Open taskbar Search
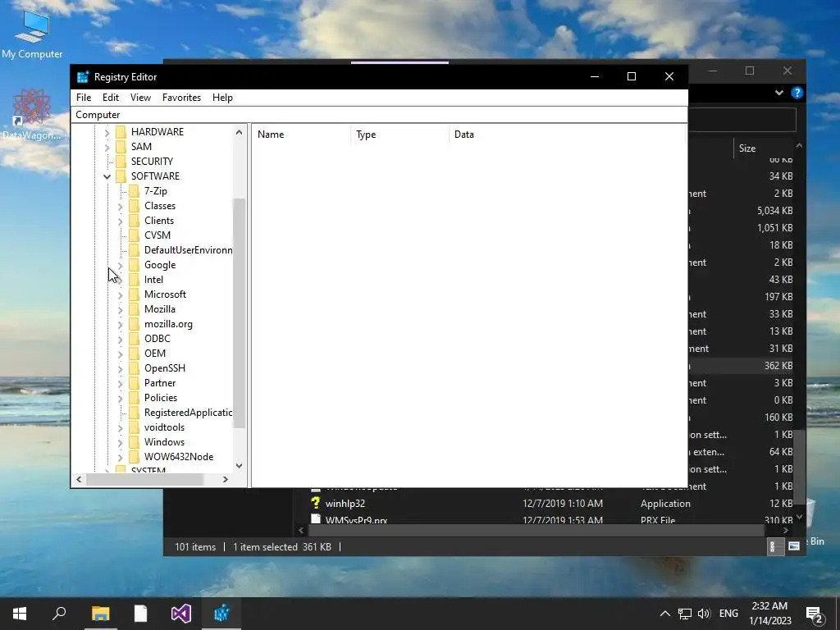 point(59,614)
